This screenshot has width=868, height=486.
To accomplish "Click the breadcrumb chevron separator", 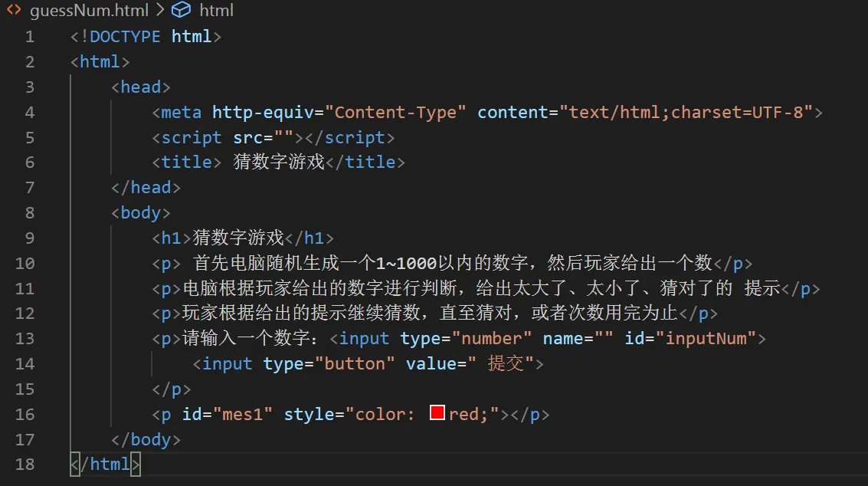I will (159, 10).
